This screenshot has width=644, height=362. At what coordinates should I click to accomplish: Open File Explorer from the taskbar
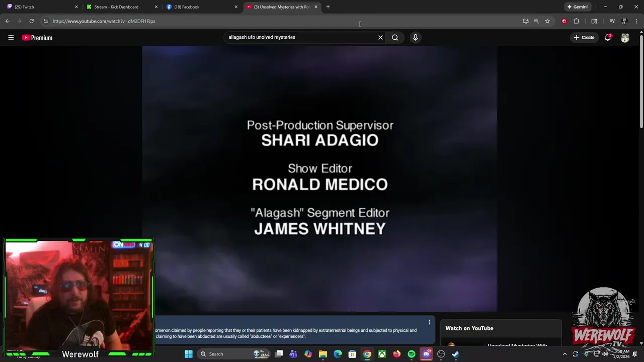323,354
